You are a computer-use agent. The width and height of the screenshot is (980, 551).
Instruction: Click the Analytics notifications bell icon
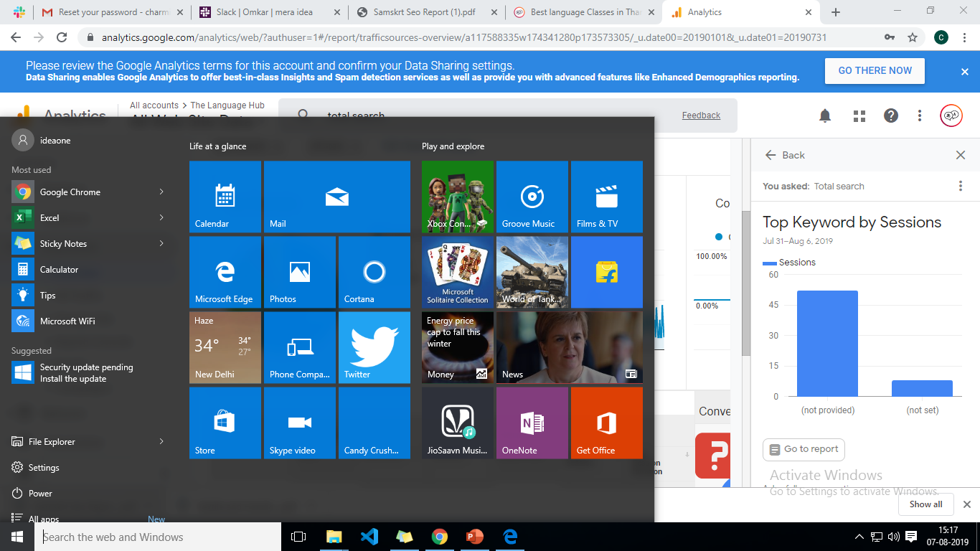[x=825, y=116]
